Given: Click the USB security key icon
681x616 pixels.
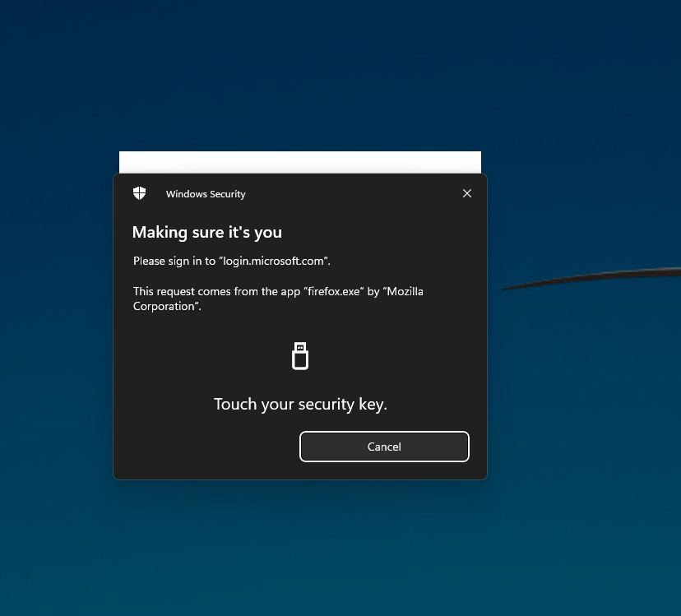Looking at the screenshot, I should pos(300,356).
